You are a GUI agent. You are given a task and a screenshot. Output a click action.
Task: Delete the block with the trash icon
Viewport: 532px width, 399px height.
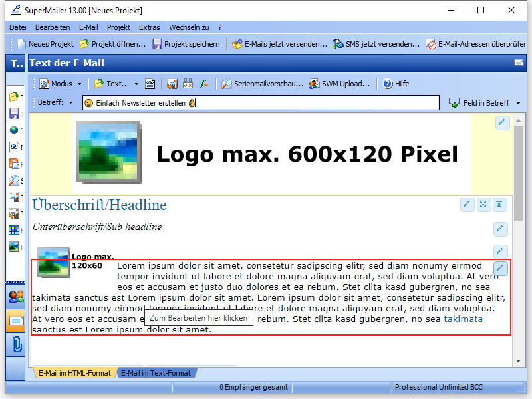point(499,204)
